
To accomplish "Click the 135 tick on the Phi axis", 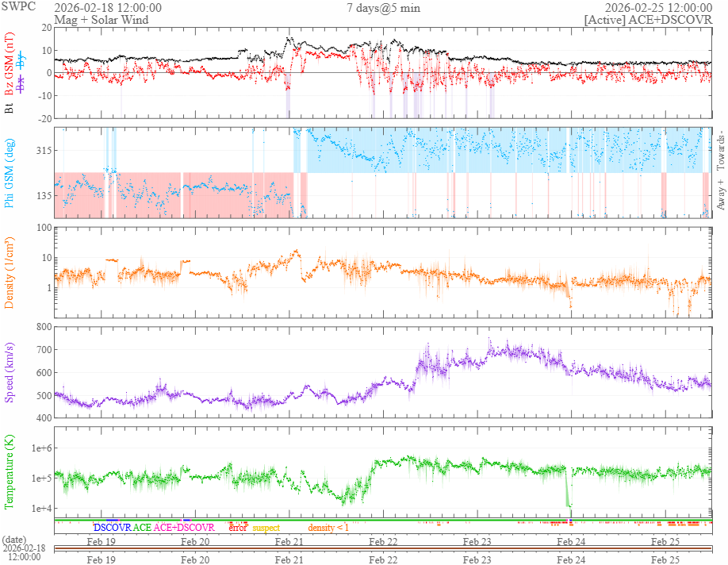I will (x=44, y=196).
